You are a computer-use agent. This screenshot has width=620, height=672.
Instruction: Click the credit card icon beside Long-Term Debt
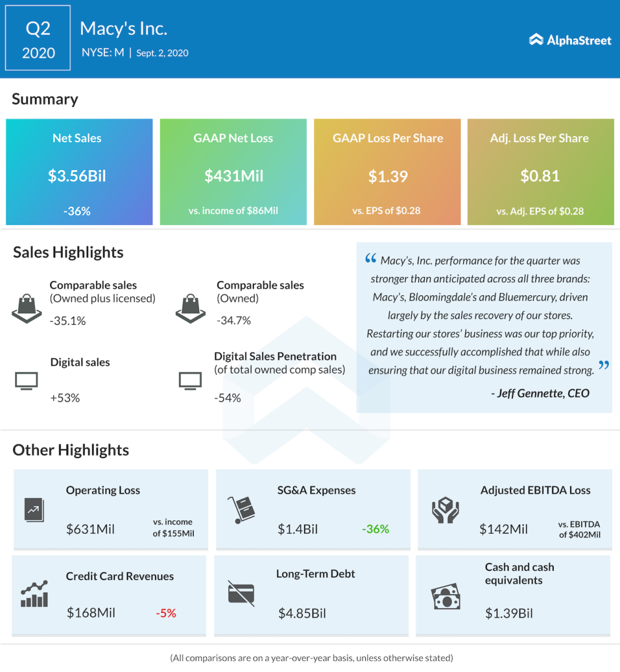pyautogui.click(x=240, y=595)
